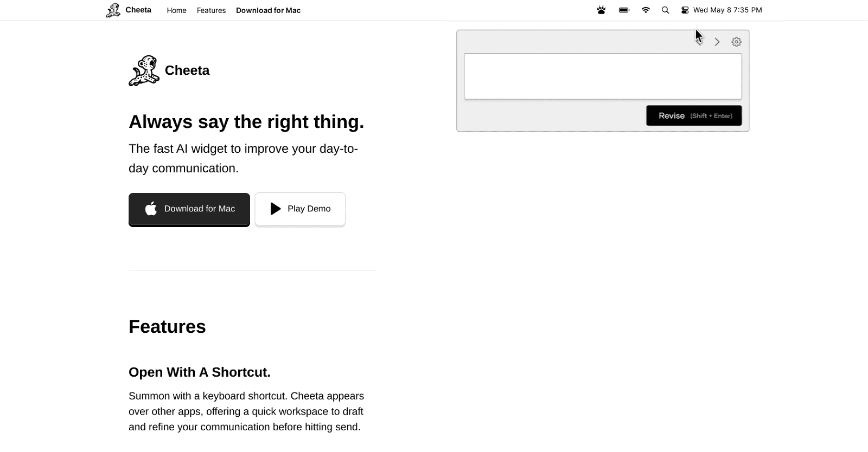Screen dimensions: 868x452
Task: Open the Control Center switches icon
Action: tap(685, 10)
